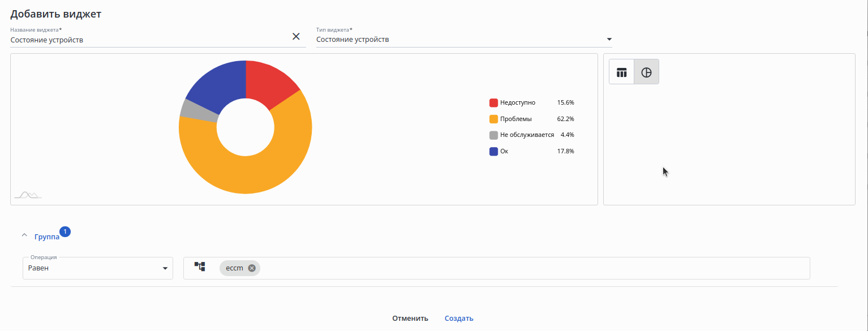Clear the widget name field
Image resolution: width=868 pixels, height=331 pixels.
click(x=296, y=37)
